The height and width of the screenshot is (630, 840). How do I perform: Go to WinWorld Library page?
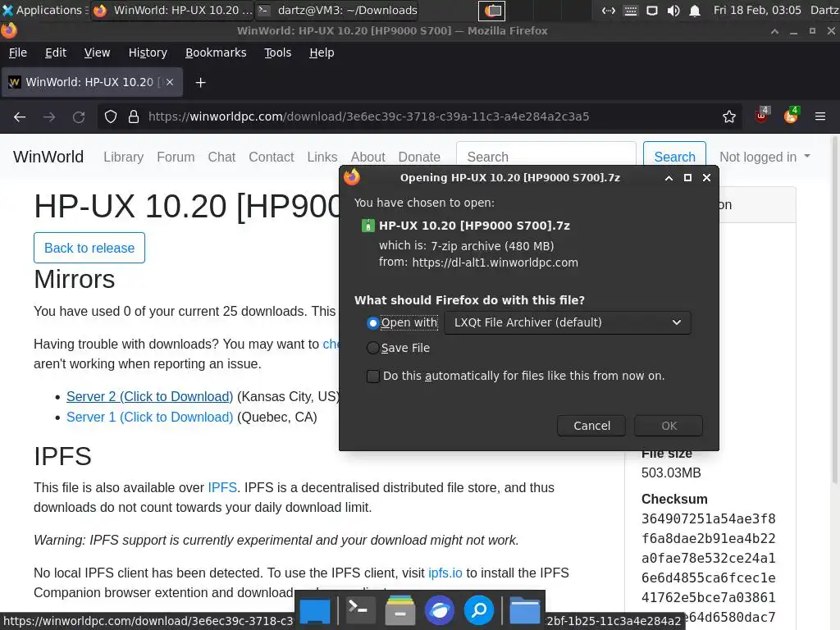point(123,157)
